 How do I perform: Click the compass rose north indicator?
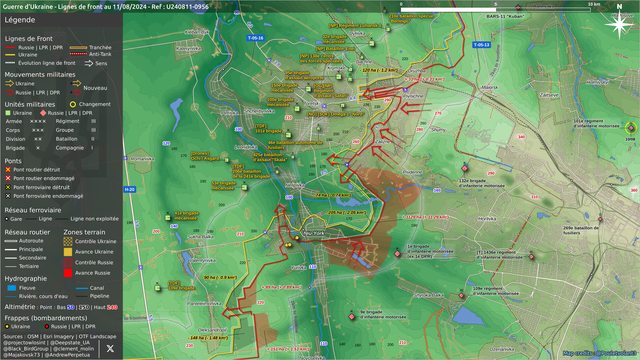(x=619, y=22)
